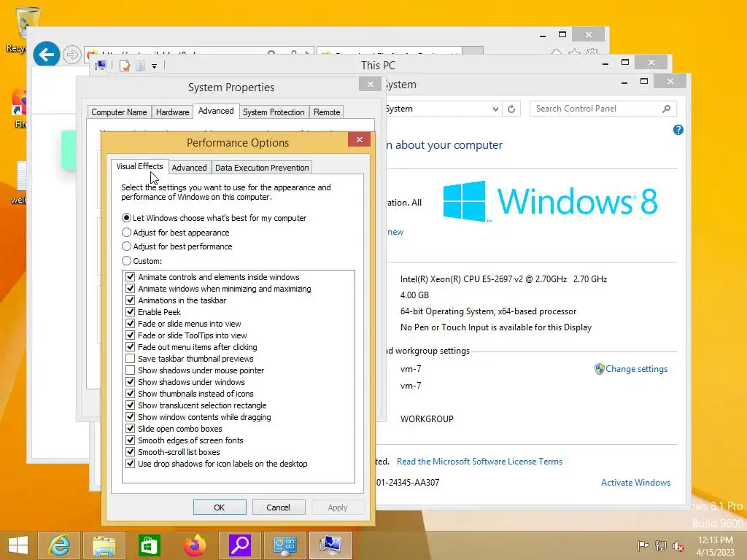Click the clock and date in taskbar

[x=715, y=546]
